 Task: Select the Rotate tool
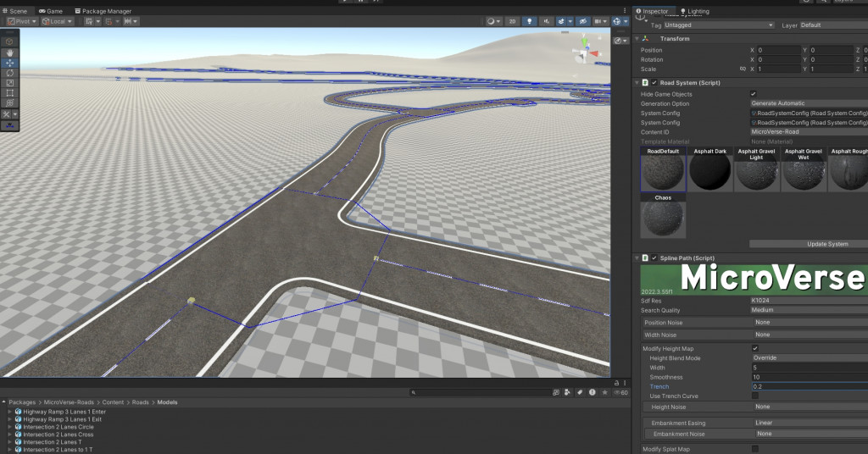pos(9,73)
